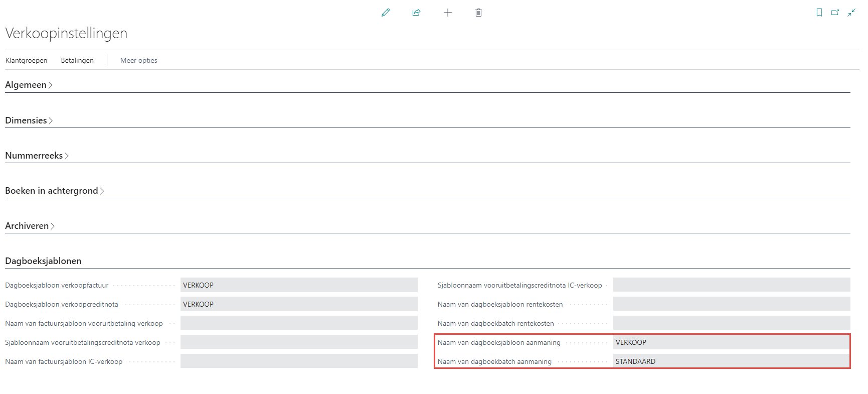
Task: Select Naam van dagboekbatch aanmaning field
Action: [x=731, y=361]
